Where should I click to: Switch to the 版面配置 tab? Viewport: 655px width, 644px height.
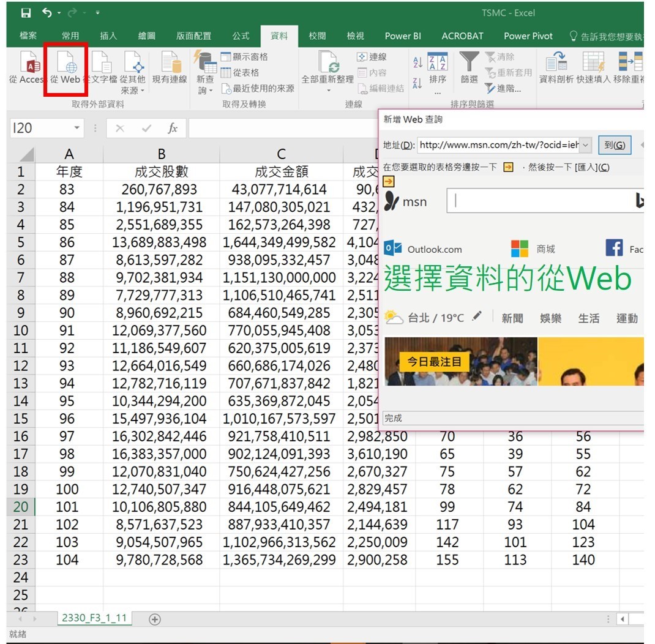point(193,36)
